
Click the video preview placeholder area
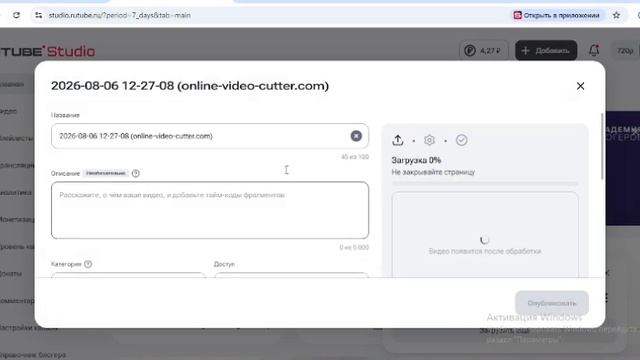pos(485,235)
